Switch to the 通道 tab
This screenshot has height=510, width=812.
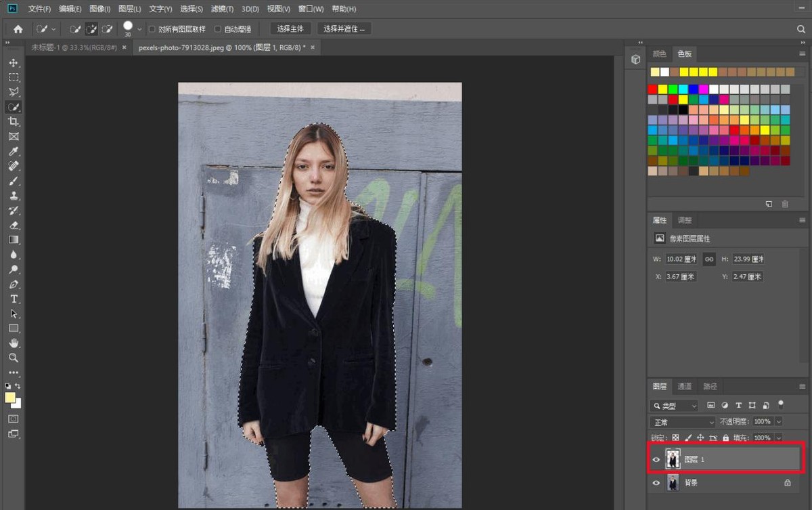click(685, 387)
